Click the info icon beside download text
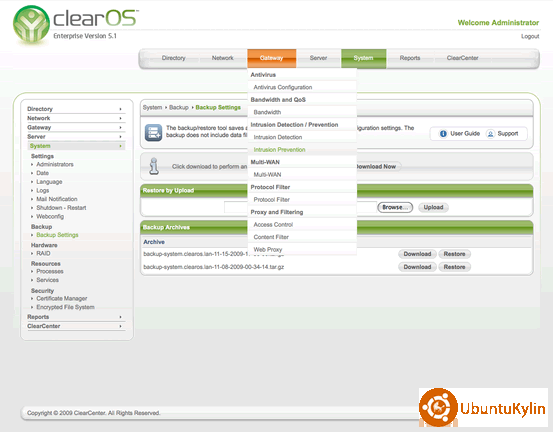The height and width of the screenshot is (432, 553). pos(154,166)
